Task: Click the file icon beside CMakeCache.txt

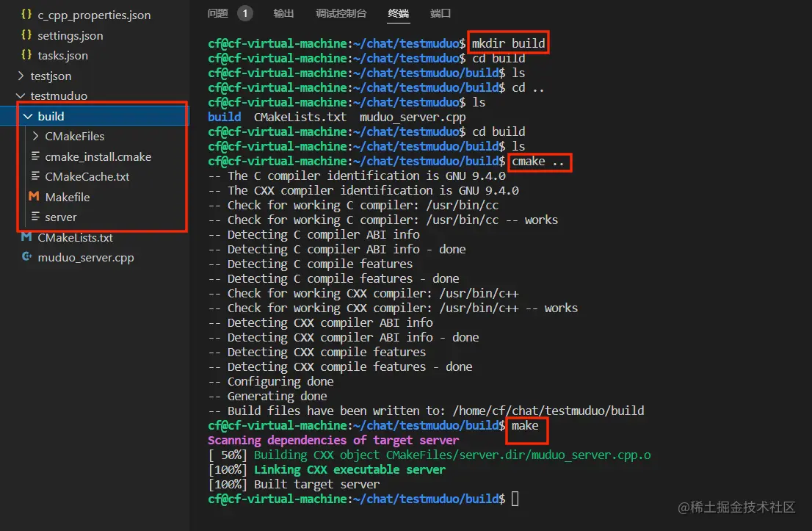Action: click(35, 176)
